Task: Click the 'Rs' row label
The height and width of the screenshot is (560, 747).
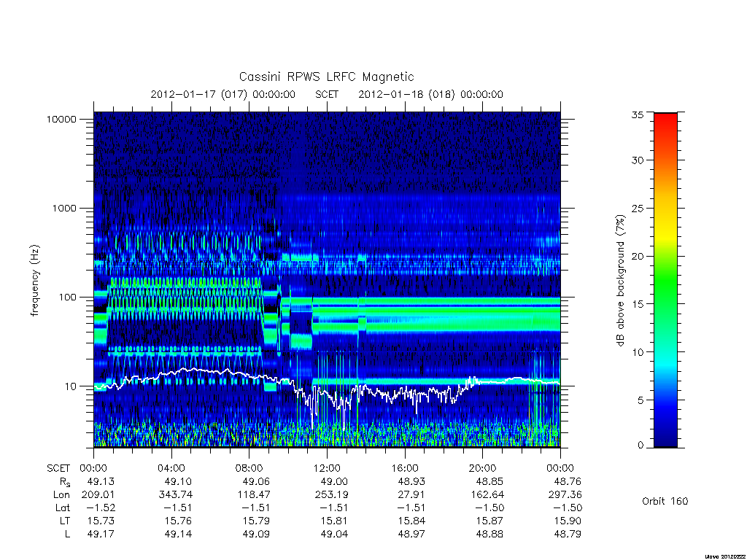Action: 65,482
